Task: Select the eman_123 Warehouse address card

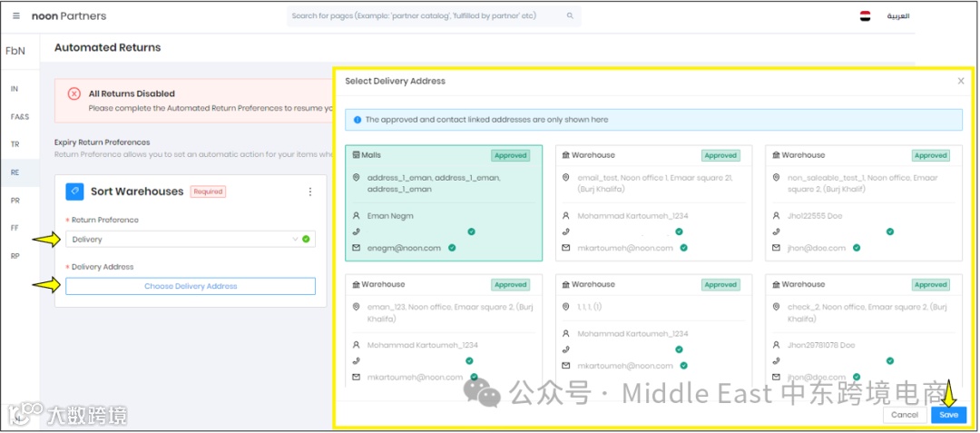Action: pyautogui.click(x=444, y=332)
